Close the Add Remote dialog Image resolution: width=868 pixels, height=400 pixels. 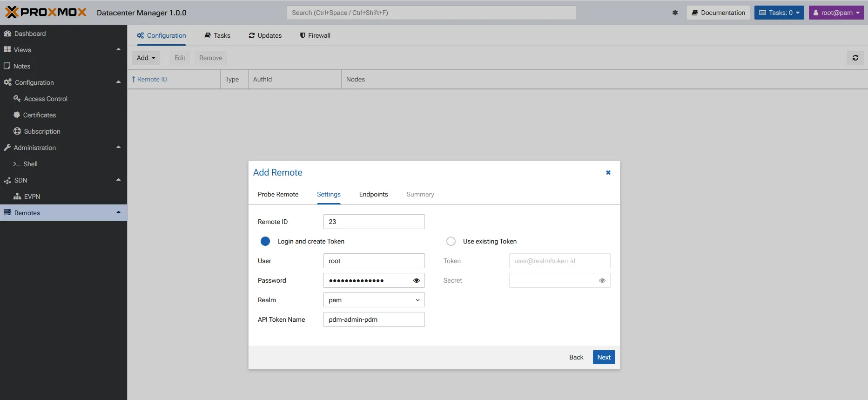(608, 172)
